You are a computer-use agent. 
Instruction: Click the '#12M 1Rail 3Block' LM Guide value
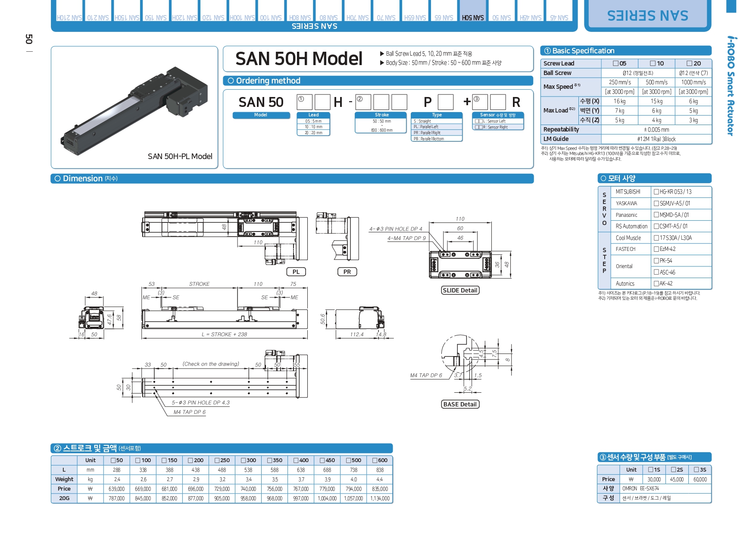click(656, 139)
